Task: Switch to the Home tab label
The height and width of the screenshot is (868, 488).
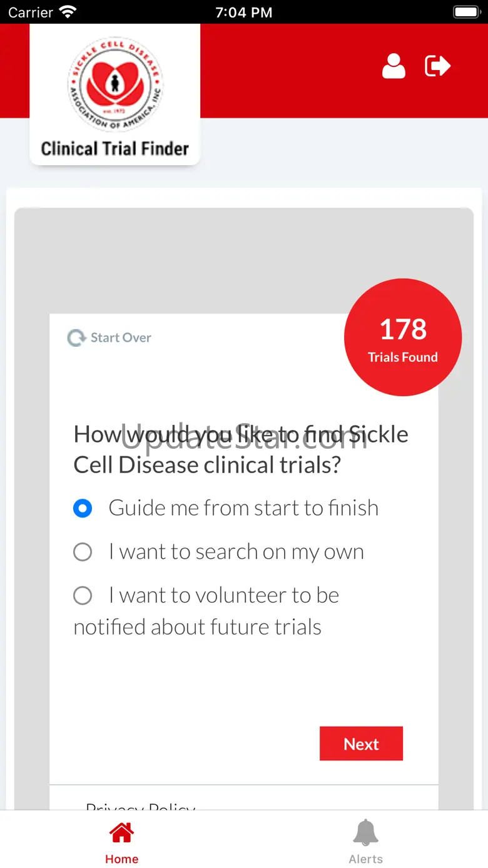Action: [121, 859]
